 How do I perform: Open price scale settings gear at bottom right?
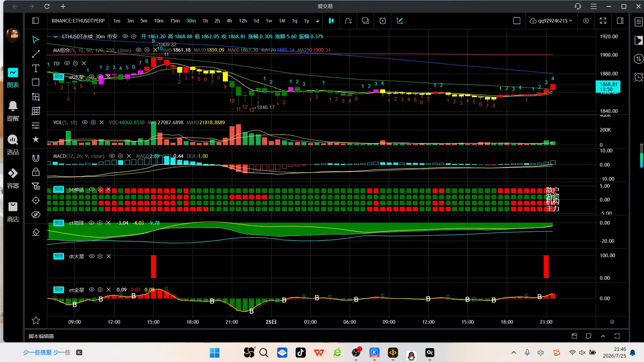(612, 322)
